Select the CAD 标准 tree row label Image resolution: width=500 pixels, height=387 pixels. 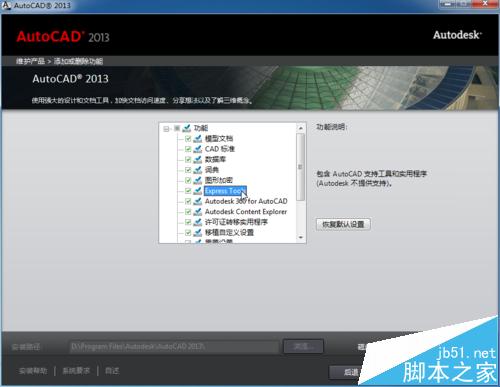click(x=220, y=149)
